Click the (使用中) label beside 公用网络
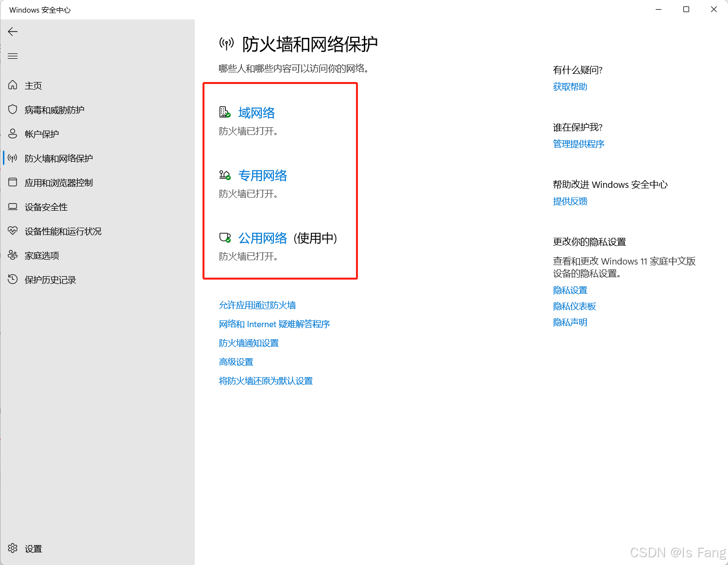728x565 pixels. click(x=315, y=238)
